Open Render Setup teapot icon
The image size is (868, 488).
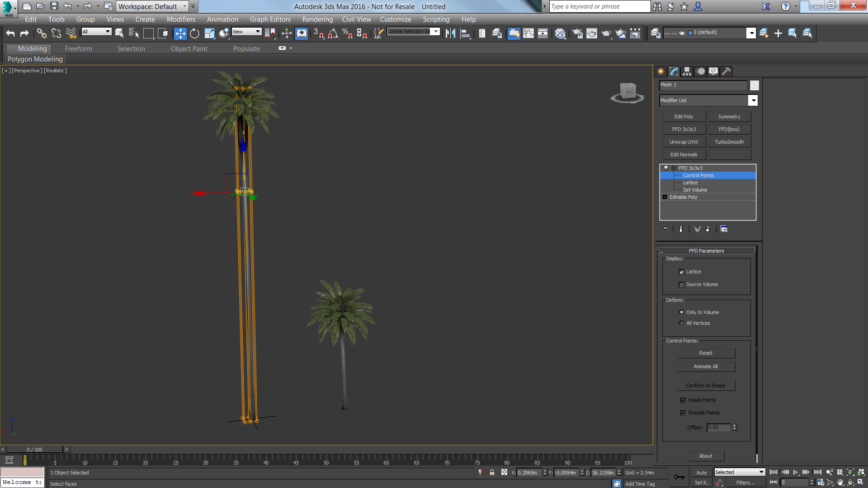[577, 33]
